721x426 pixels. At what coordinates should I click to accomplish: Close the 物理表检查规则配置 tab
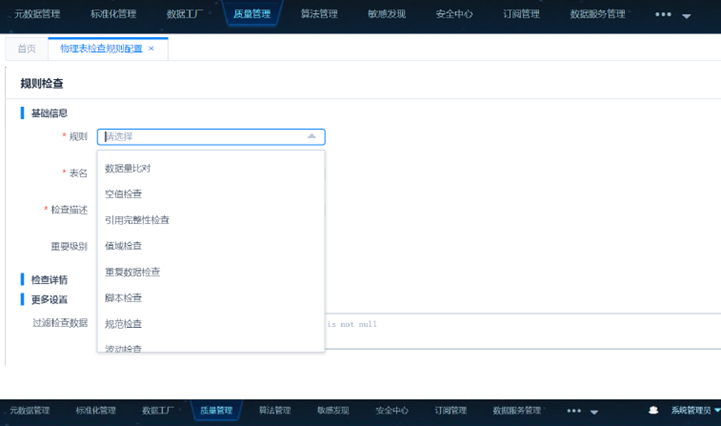point(151,48)
